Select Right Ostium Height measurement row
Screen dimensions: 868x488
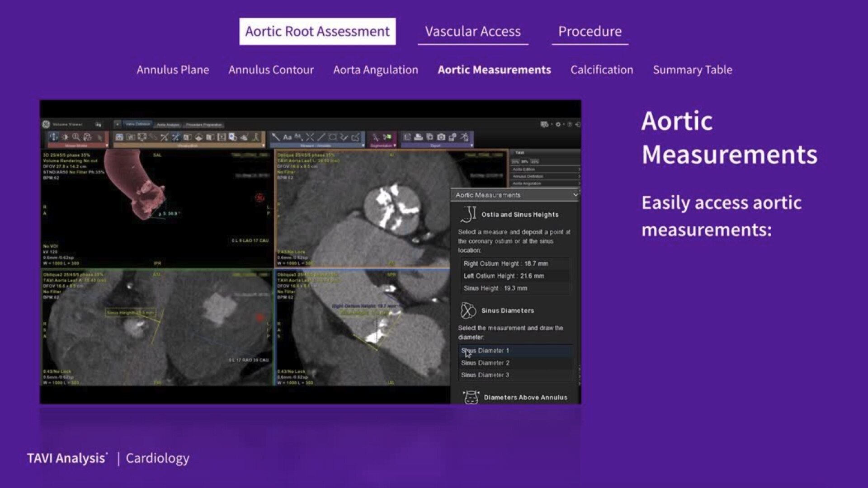pyautogui.click(x=505, y=263)
